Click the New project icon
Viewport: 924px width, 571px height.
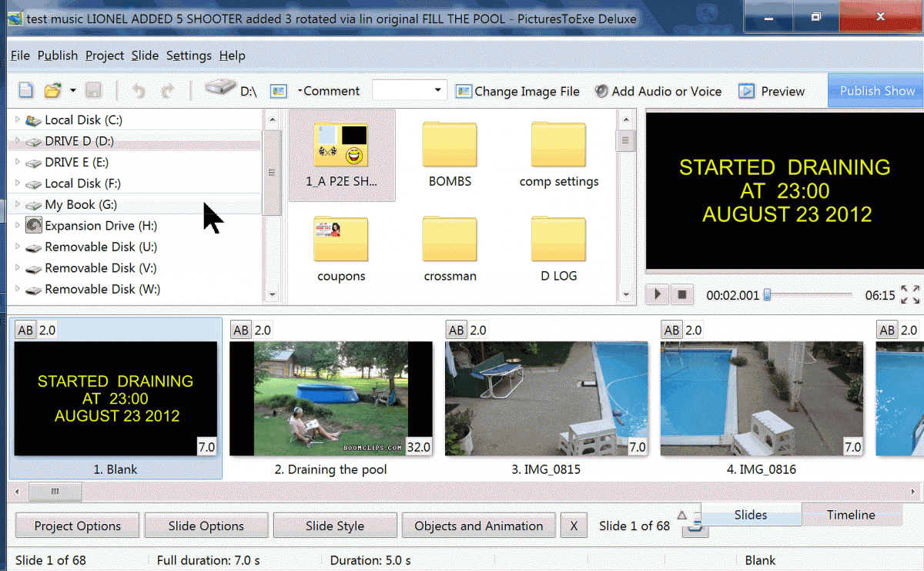click(x=26, y=91)
